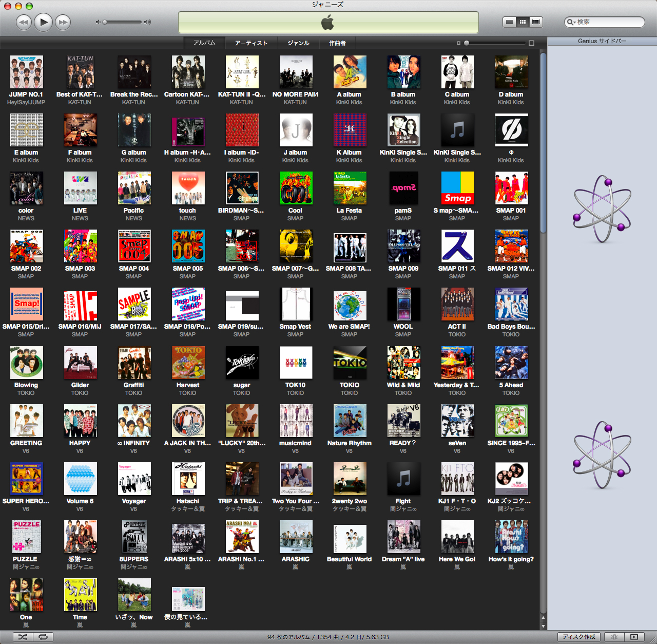
Task: Open the JUMP NO.1 album
Action: tap(26, 72)
